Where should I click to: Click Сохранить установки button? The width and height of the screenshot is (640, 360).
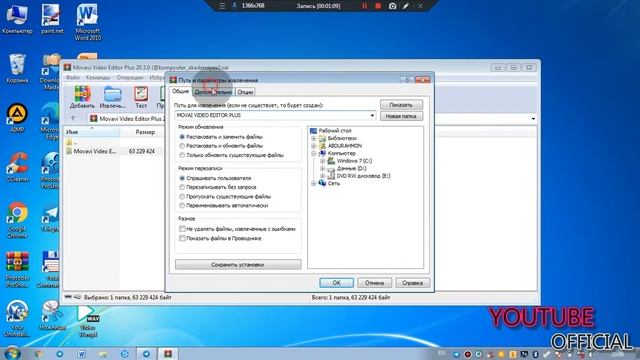tap(238, 264)
